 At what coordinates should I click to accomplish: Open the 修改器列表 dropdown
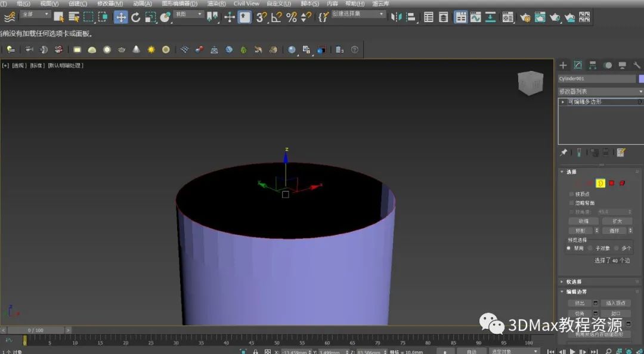(600, 91)
